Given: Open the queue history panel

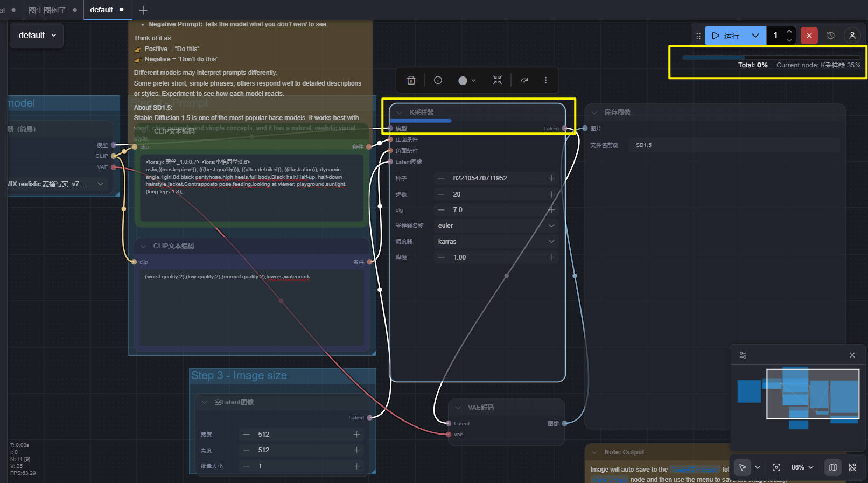Looking at the screenshot, I should [831, 36].
